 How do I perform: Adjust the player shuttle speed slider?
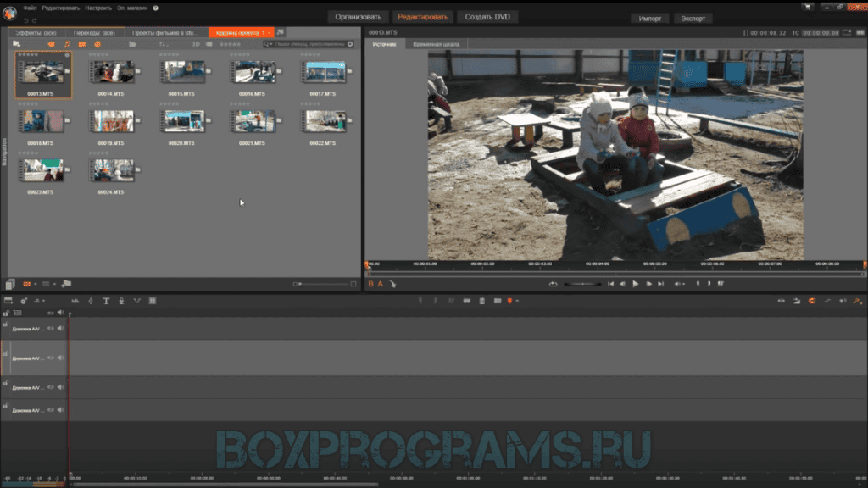click(582, 284)
